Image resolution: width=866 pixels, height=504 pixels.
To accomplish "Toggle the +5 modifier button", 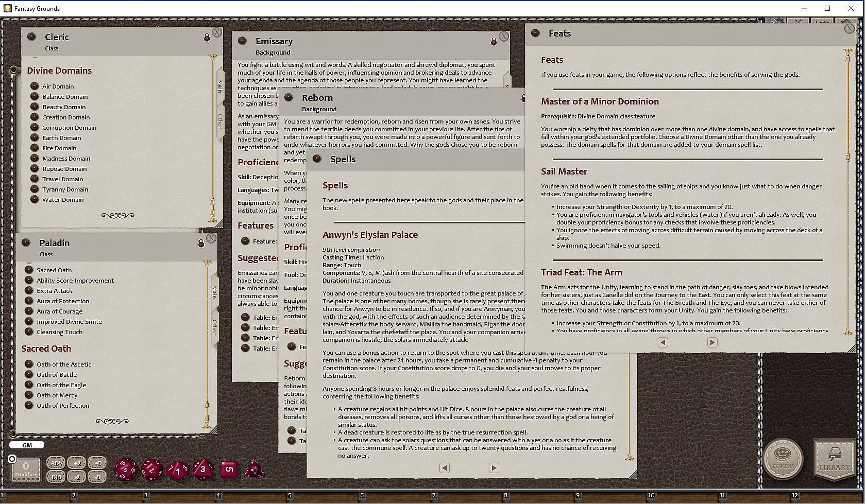I will coord(97,463).
